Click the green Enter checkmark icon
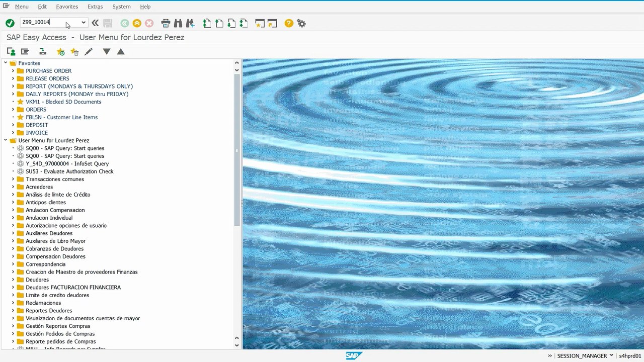The height and width of the screenshot is (362, 644). coord(10,23)
